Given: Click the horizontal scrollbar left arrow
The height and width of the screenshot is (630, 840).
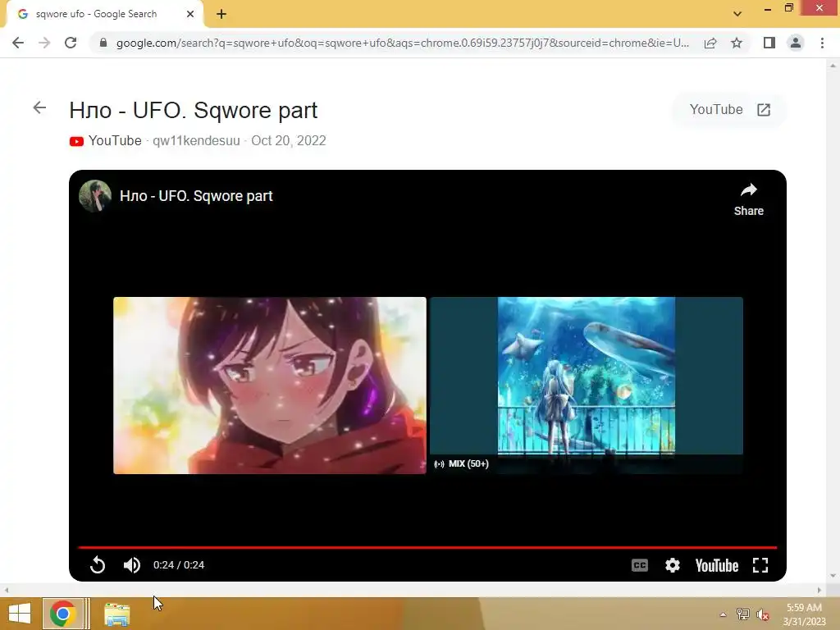Looking at the screenshot, I should point(7,591).
